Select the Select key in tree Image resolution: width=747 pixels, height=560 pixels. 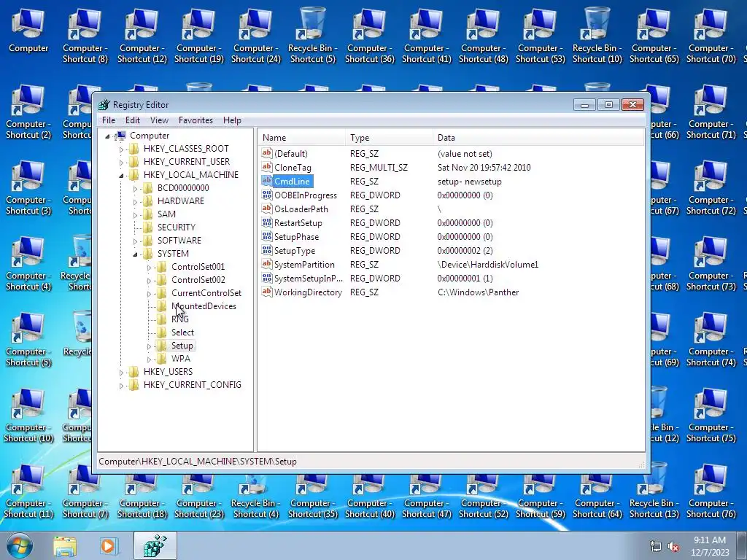182,332
